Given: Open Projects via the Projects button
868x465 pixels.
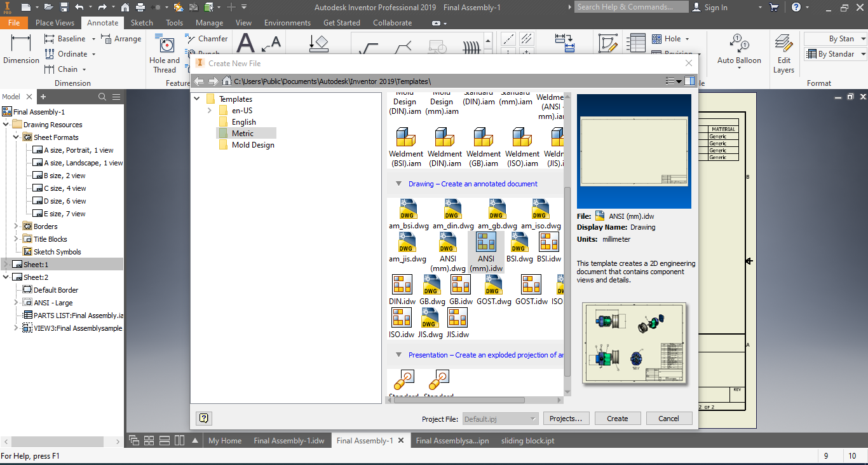Looking at the screenshot, I should [x=566, y=418].
